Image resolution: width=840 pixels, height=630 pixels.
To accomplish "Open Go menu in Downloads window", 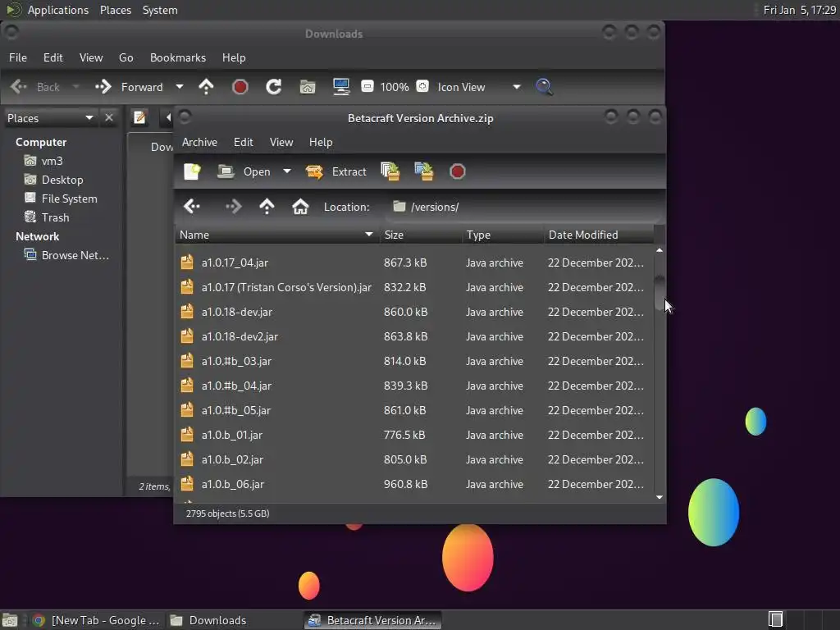I will click(126, 57).
